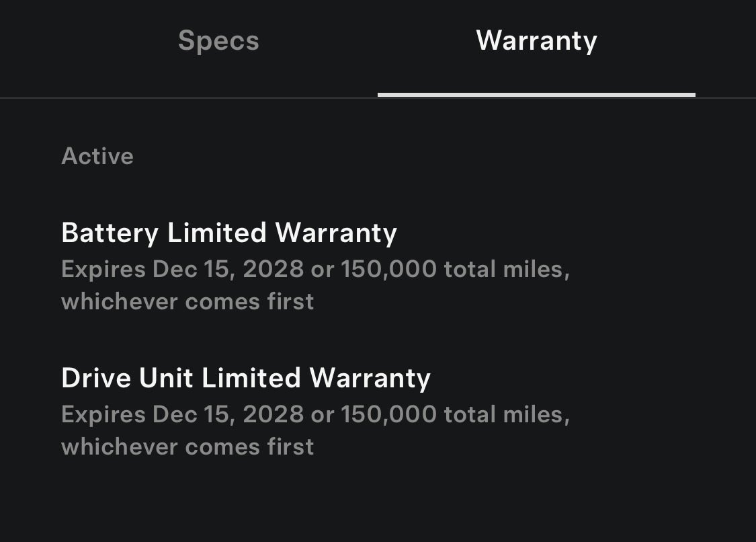This screenshot has width=756, height=542.
Task: Click "whichever comes first" under Drive Unit warranty
Action: pos(187,447)
